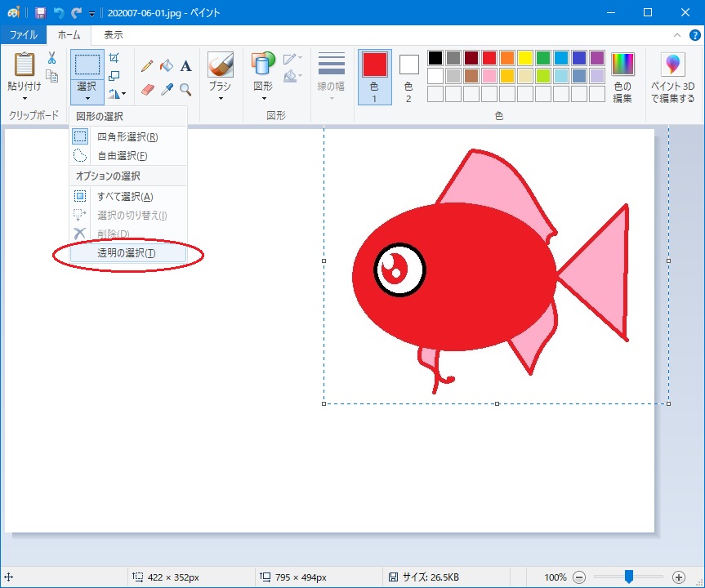
Task: Collapse the ribbon with chevron
Action: [676, 35]
